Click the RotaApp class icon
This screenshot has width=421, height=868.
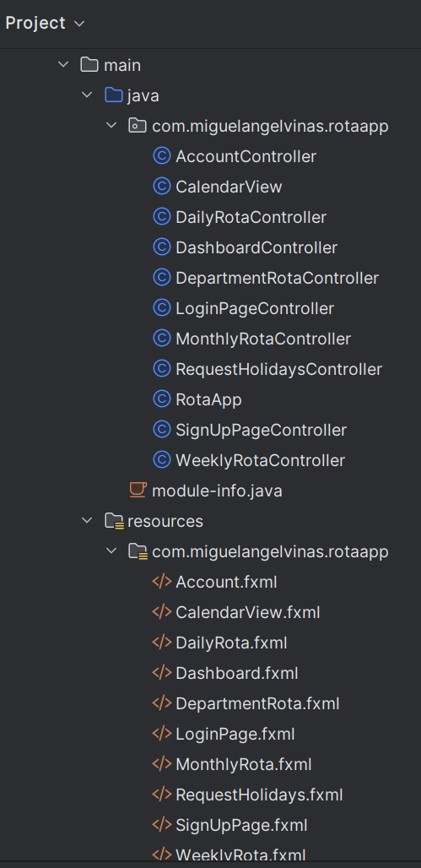tap(161, 399)
